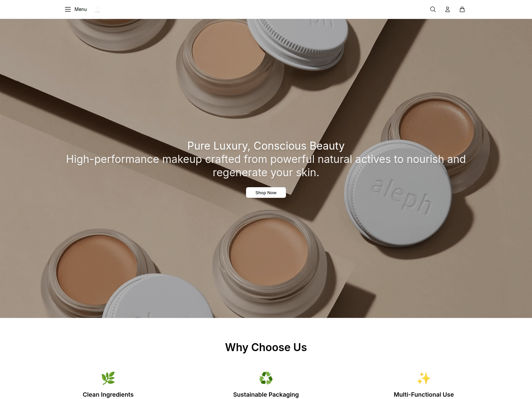The image size is (532, 399).
Task: Click the no-image logo placeholder beside Menu
Action: pos(97,9)
